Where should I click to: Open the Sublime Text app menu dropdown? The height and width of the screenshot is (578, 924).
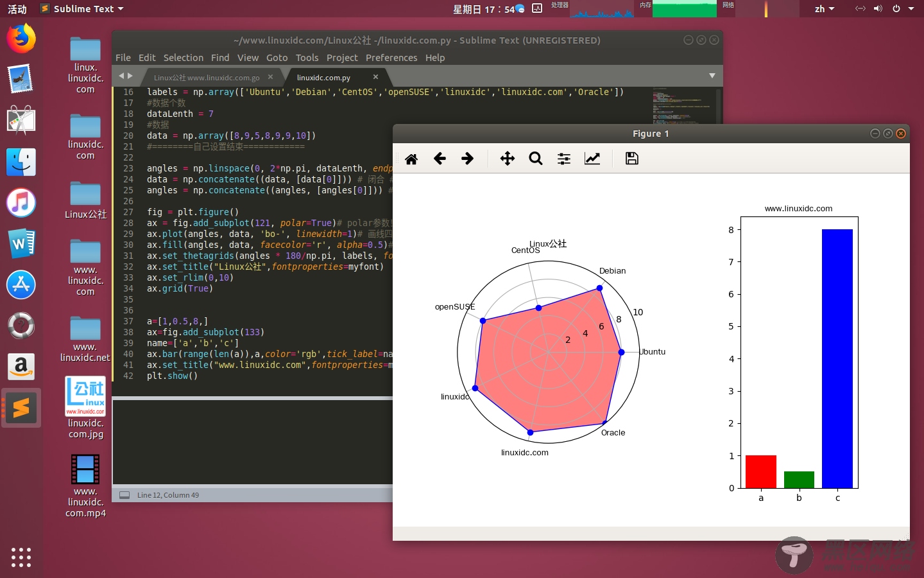[x=81, y=9]
